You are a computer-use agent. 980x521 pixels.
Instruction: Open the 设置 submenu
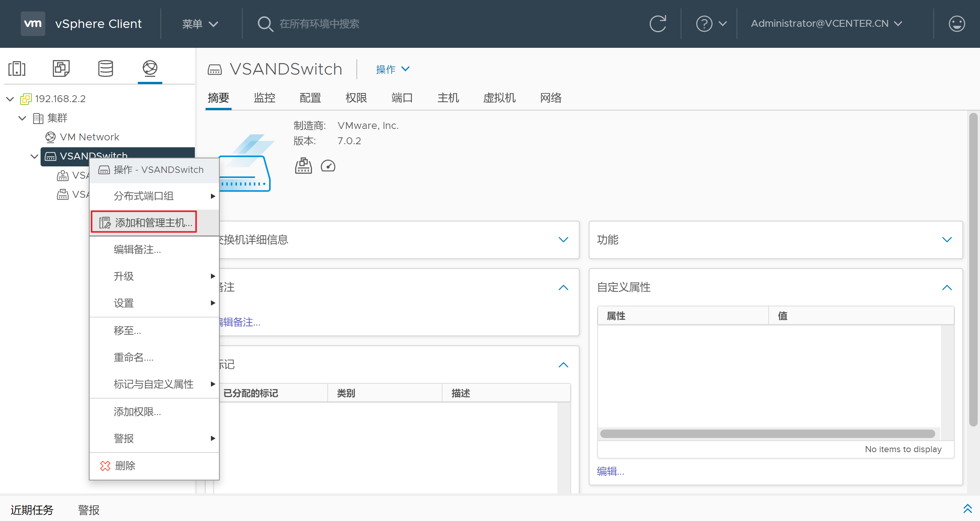(154, 303)
